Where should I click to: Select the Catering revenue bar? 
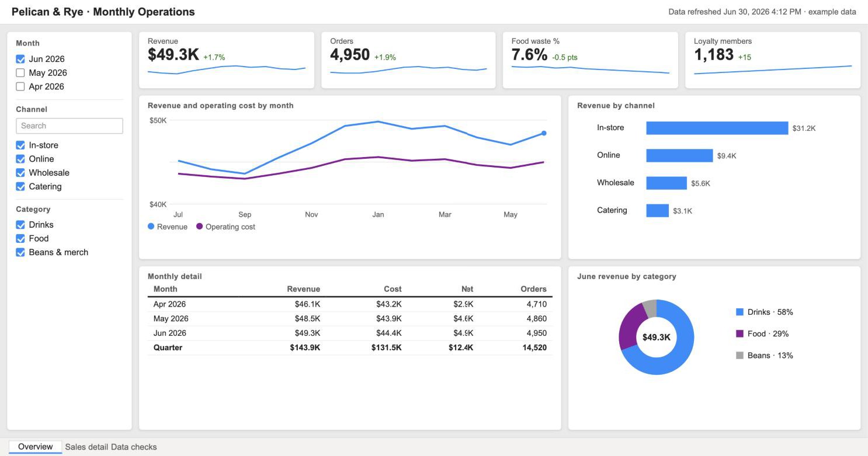(x=657, y=210)
